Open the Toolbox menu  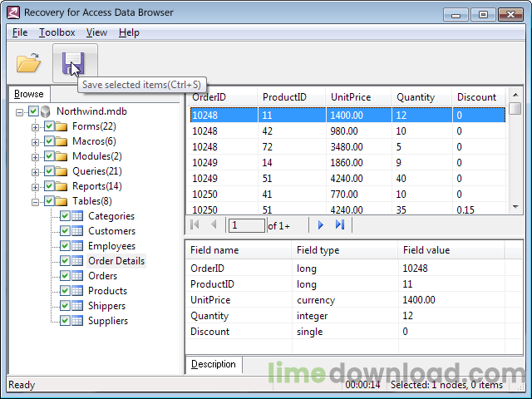(57, 32)
